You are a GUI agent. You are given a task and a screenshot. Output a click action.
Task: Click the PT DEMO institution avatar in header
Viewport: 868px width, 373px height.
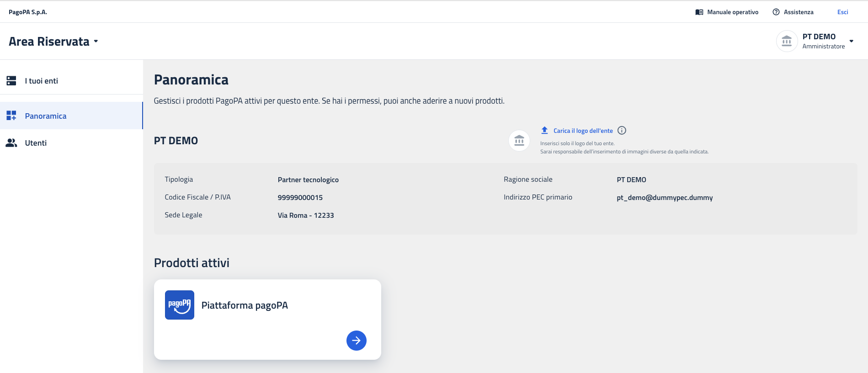click(x=787, y=41)
